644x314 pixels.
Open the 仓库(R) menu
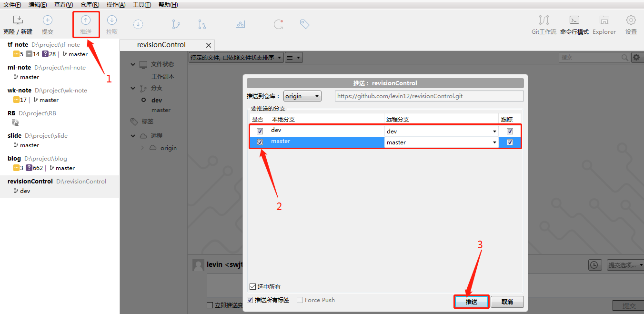[x=90, y=5]
